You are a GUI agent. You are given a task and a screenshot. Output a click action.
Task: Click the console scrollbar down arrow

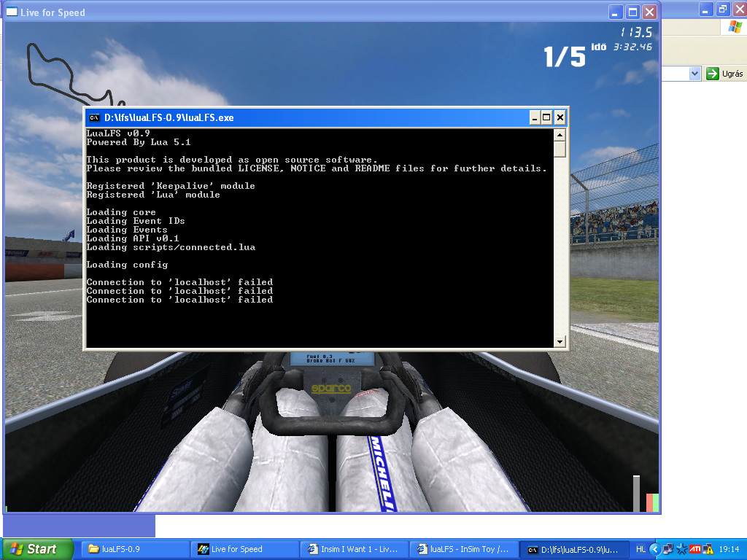click(x=560, y=341)
